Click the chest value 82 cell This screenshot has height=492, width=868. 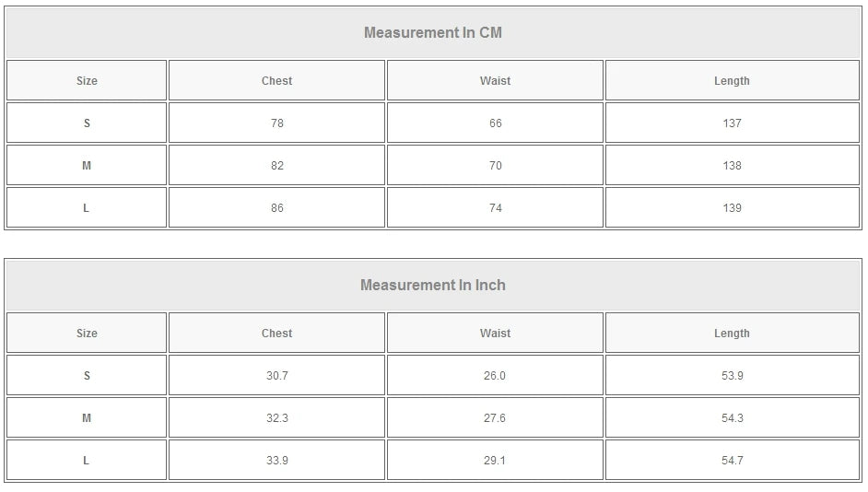tap(277, 166)
